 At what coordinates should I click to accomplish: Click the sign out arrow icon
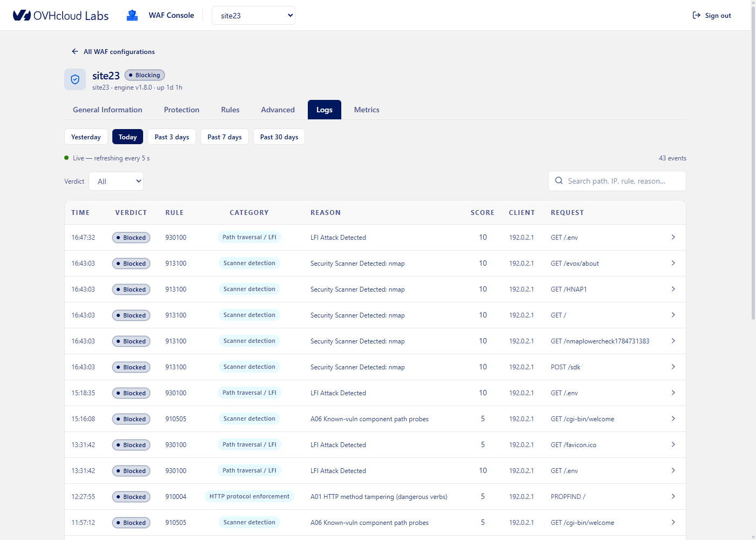697,15
